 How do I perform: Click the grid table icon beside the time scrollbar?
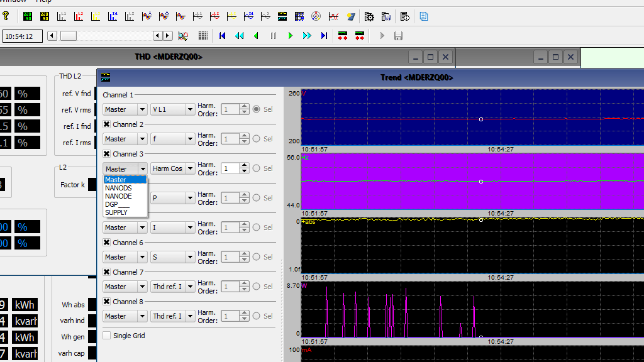[203, 36]
